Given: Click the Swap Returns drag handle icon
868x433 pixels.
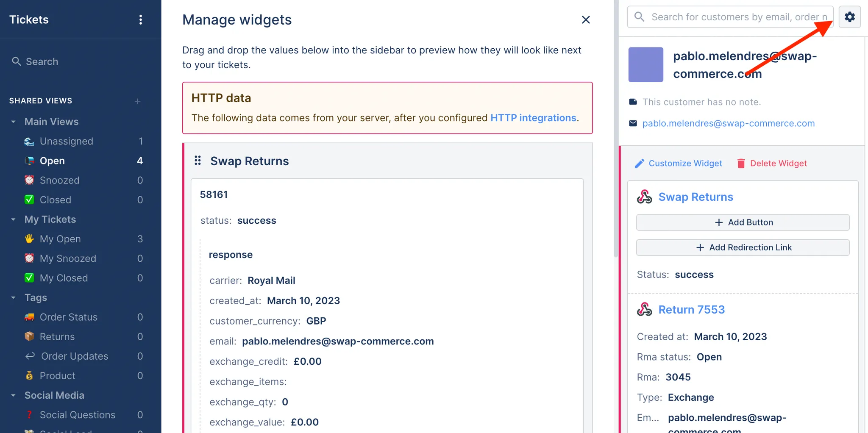Looking at the screenshot, I should pyautogui.click(x=198, y=161).
